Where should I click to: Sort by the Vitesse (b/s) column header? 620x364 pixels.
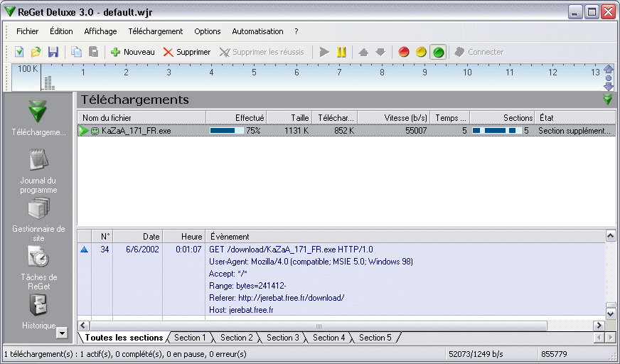(x=394, y=118)
